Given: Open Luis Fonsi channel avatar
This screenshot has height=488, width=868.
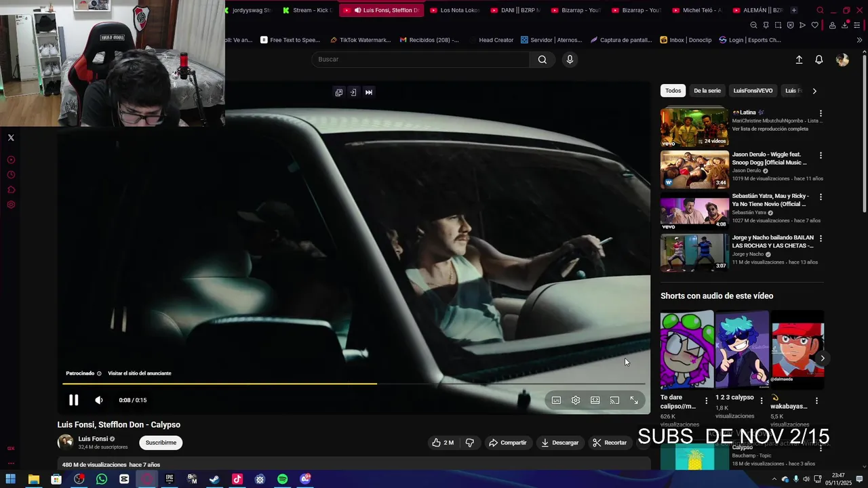Looking at the screenshot, I should 65,443.
